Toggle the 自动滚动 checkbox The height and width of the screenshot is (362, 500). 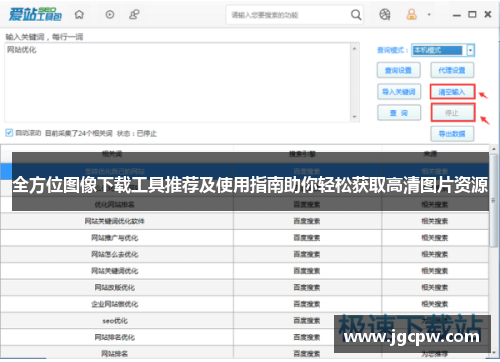tap(9, 133)
